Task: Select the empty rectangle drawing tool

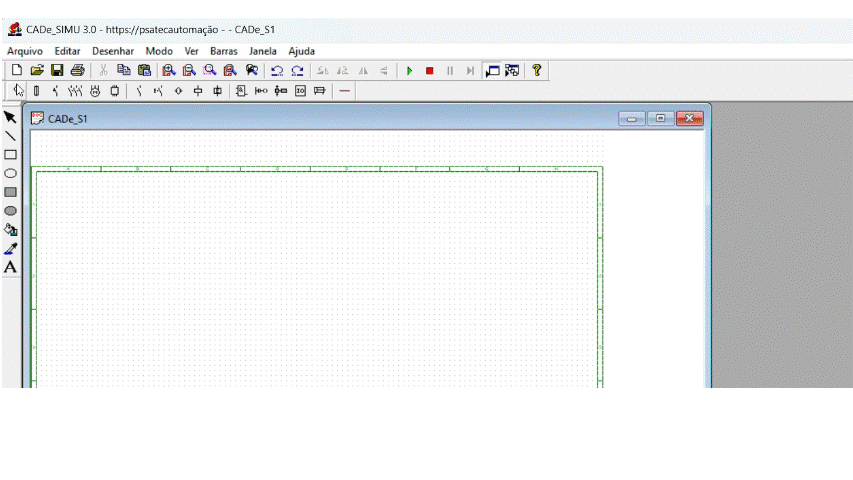Action: [x=10, y=155]
